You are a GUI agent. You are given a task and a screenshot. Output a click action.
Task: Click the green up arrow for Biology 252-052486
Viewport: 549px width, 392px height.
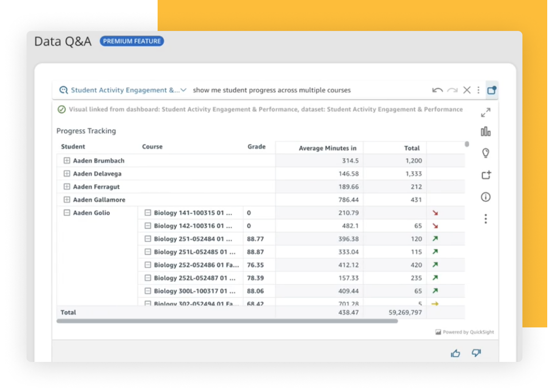point(435,265)
